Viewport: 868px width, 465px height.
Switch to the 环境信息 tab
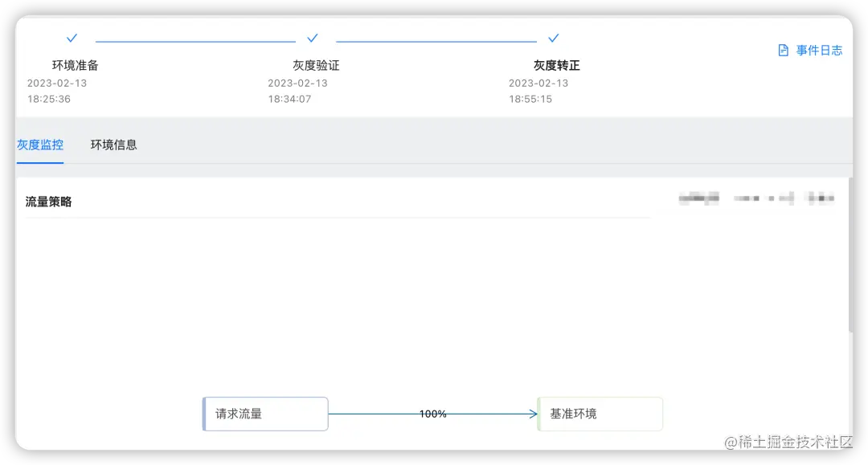click(113, 145)
